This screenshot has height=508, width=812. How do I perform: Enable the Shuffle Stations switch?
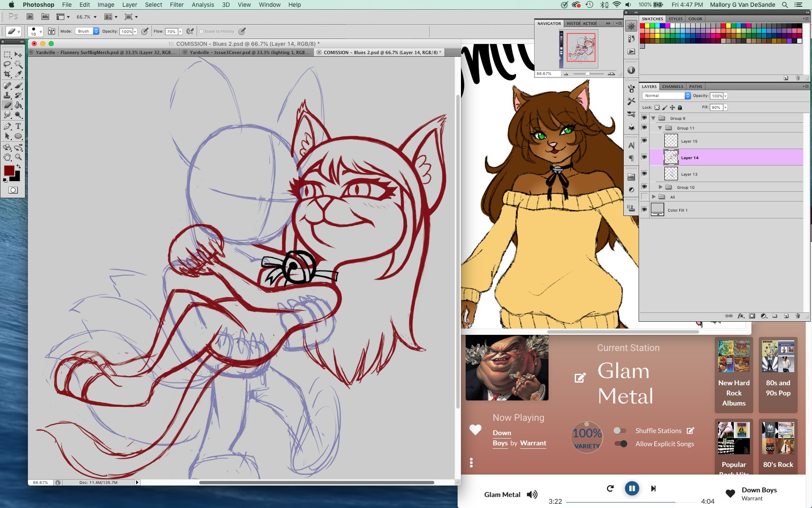pyautogui.click(x=620, y=431)
